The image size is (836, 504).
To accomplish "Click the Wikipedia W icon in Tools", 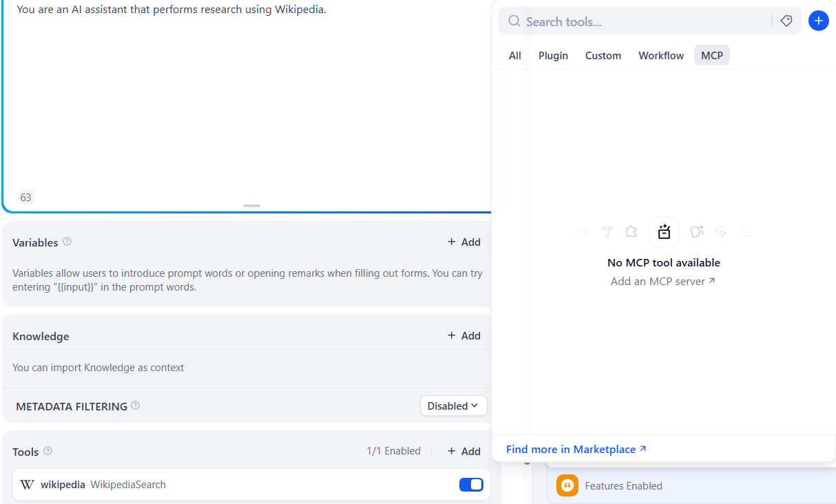I will coord(27,485).
